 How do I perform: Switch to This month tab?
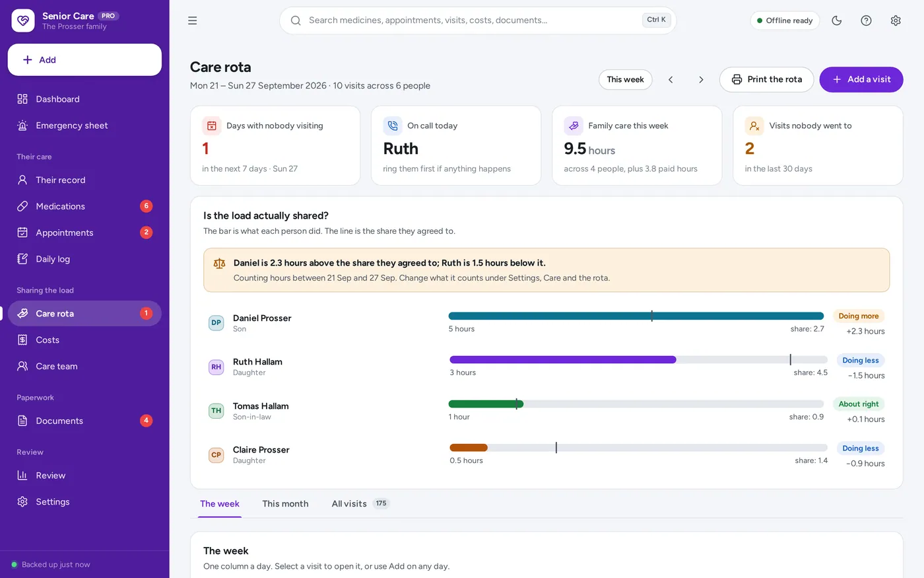click(x=285, y=503)
